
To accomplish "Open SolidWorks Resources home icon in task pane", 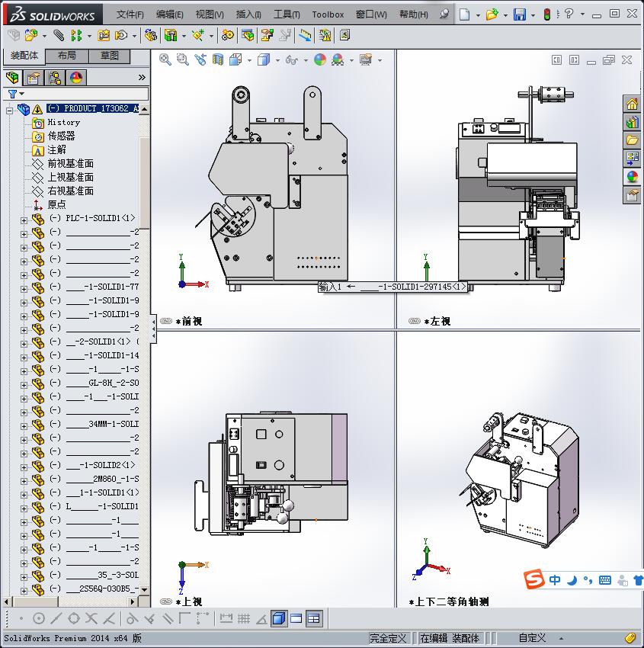I will [632, 104].
